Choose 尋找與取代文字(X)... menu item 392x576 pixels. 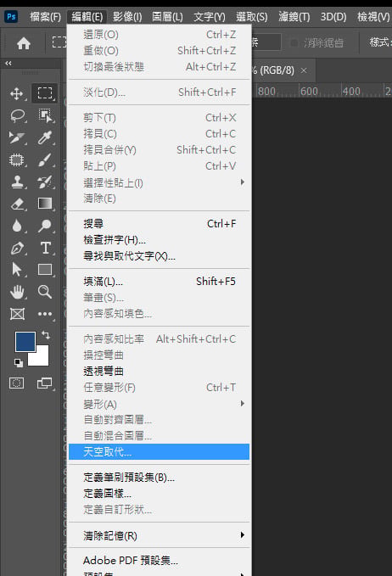tap(159, 256)
